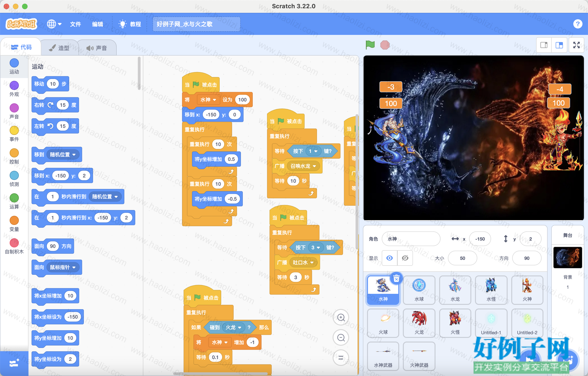Select the Untitled-2 sprite

pyautogui.click(x=527, y=323)
